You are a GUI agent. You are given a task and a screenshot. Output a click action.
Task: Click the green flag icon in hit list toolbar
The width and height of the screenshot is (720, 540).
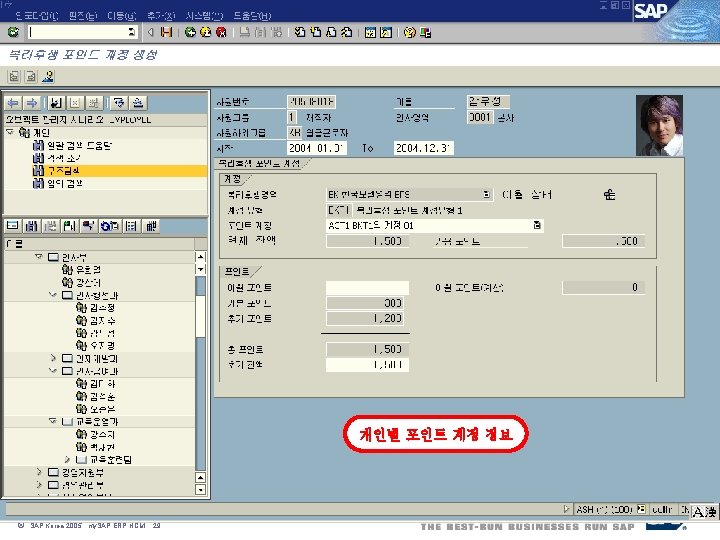[x=70, y=225]
